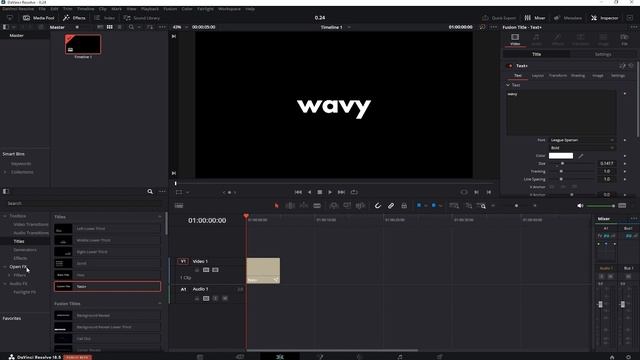The image size is (640, 360).
Task: Collapse the Fusion Titles category
Action: coord(160,304)
